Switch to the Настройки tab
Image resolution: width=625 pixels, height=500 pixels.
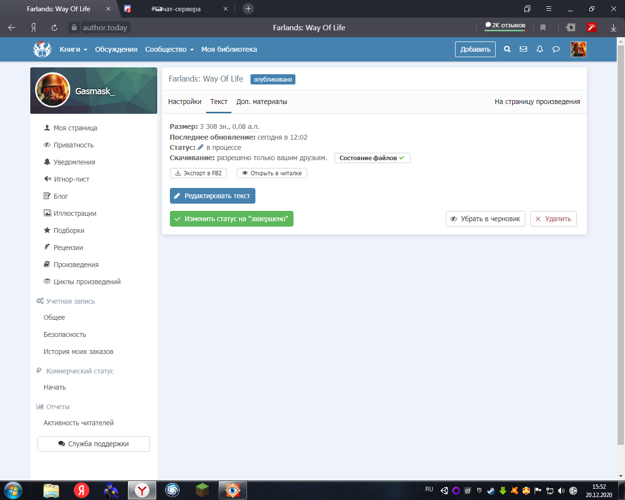184,102
